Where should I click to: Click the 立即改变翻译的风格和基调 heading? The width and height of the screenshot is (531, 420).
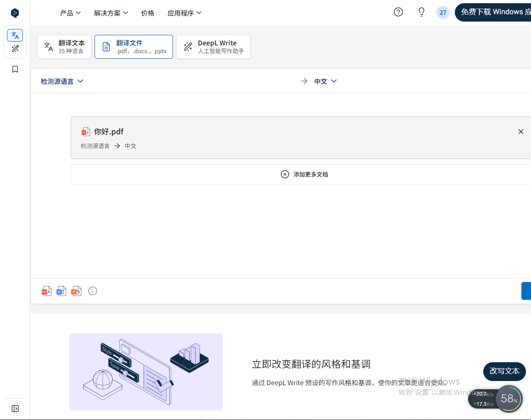(311, 364)
